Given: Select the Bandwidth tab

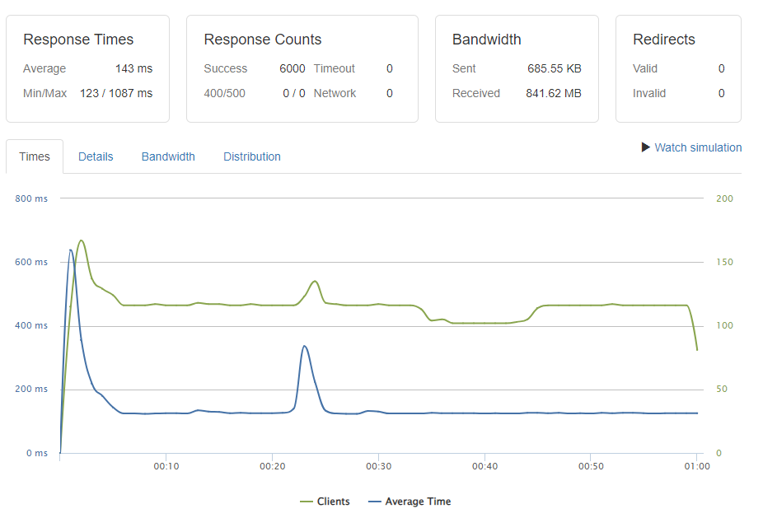Looking at the screenshot, I should pyautogui.click(x=168, y=156).
